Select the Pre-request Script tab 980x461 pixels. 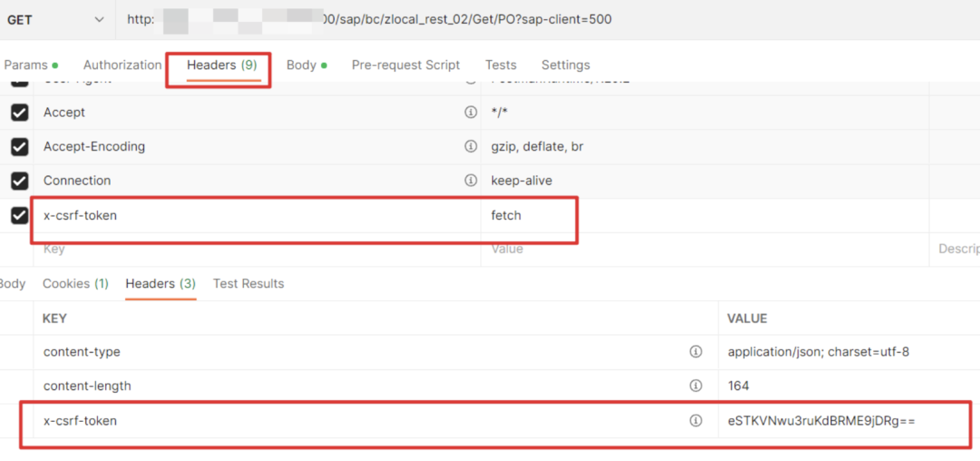[406, 65]
